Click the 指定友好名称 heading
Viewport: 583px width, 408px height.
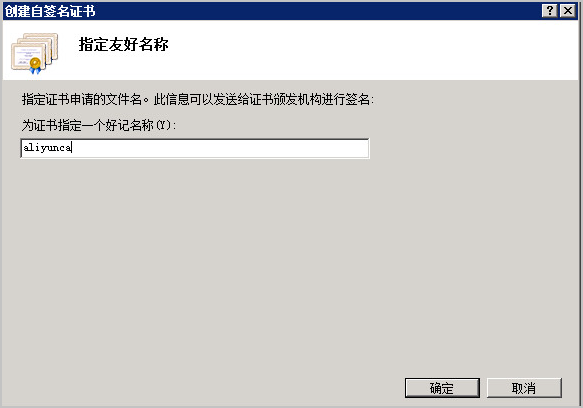[123, 44]
